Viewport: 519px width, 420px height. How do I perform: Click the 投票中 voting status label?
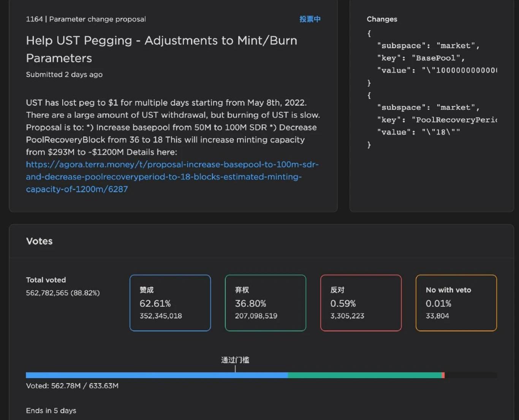[x=310, y=19]
